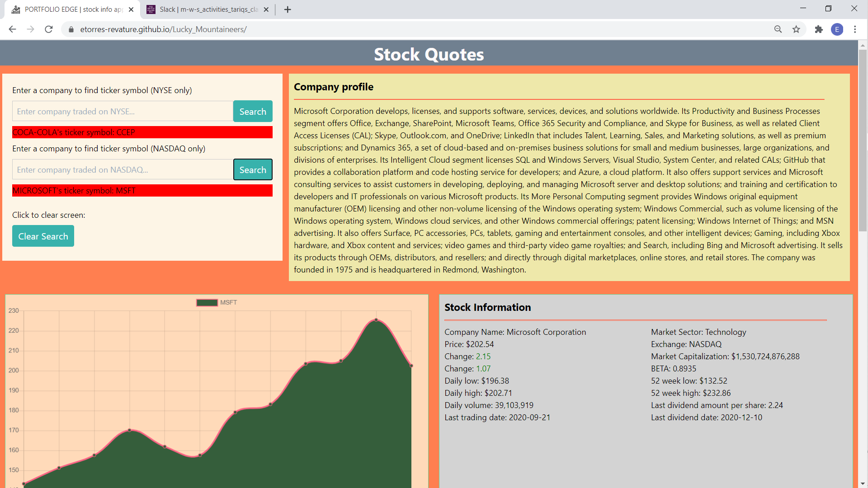The height and width of the screenshot is (488, 868).
Task: Click 52 week high: $232.86
Action: 691,393
